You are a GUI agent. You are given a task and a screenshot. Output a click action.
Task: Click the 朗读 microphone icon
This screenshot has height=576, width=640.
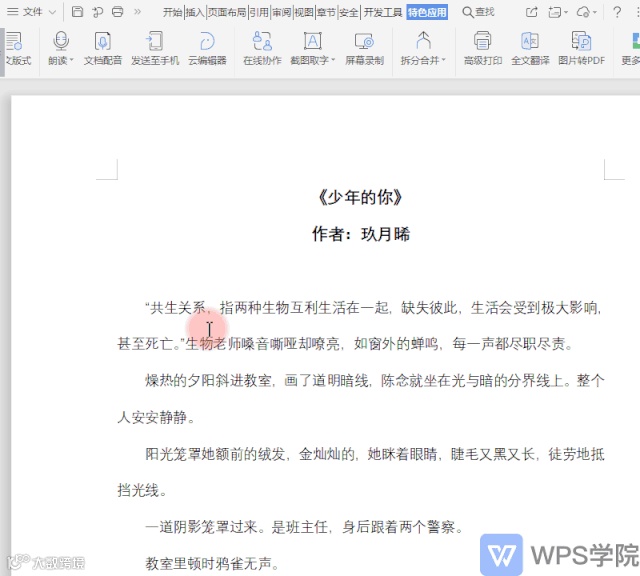click(61, 41)
